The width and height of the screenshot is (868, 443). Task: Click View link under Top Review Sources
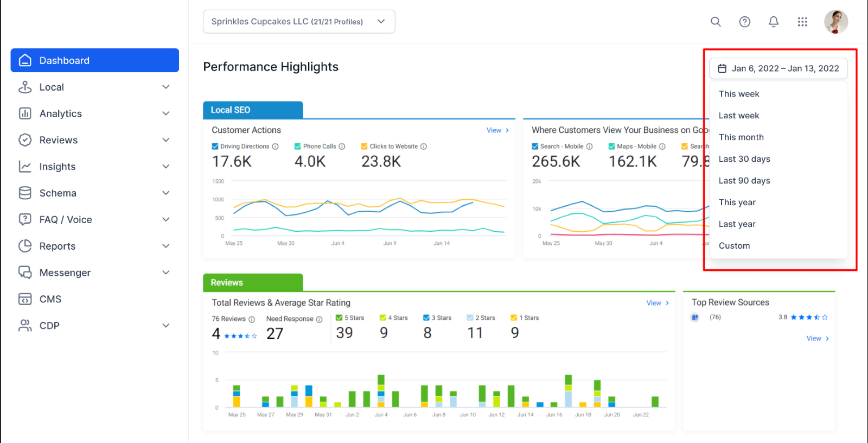(x=818, y=338)
